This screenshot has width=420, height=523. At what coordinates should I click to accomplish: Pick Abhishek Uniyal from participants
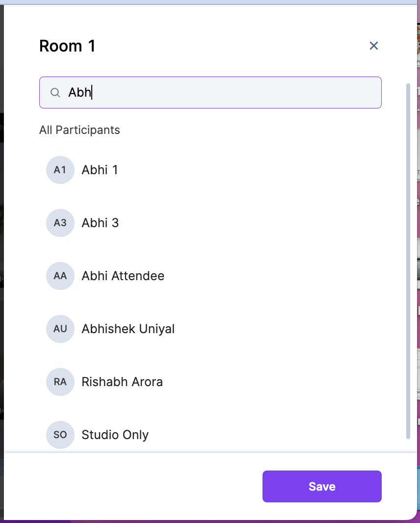(128, 329)
